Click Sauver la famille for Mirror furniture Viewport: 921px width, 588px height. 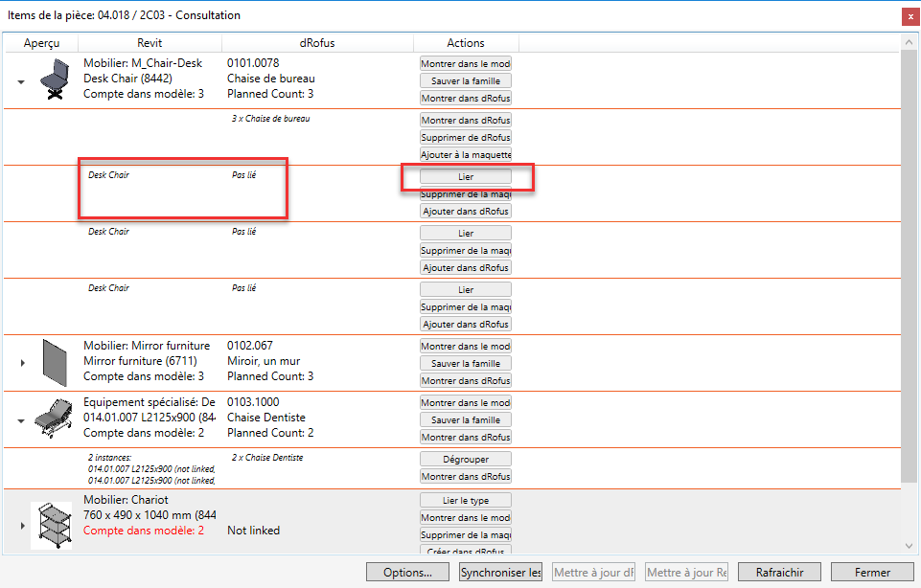(x=466, y=364)
